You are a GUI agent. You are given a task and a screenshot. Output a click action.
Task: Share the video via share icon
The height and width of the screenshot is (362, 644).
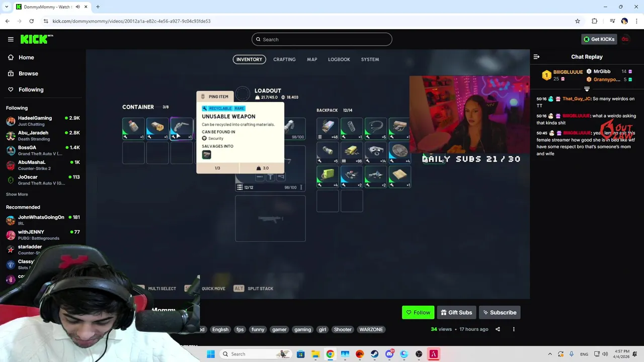498,329
